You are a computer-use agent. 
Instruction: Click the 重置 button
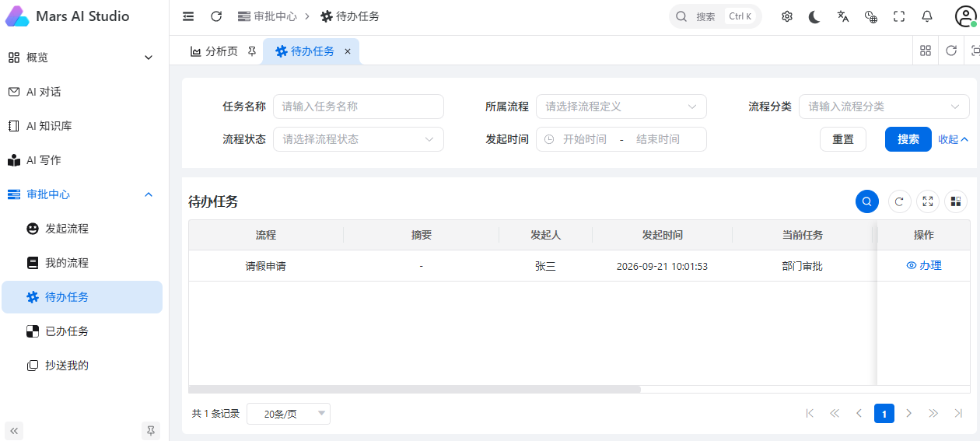point(843,139)
